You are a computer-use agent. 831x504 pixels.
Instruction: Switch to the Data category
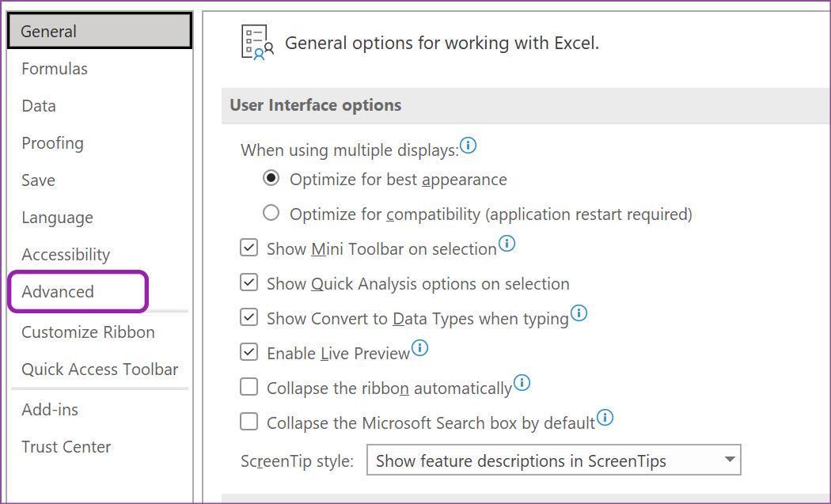click(38, 105)
